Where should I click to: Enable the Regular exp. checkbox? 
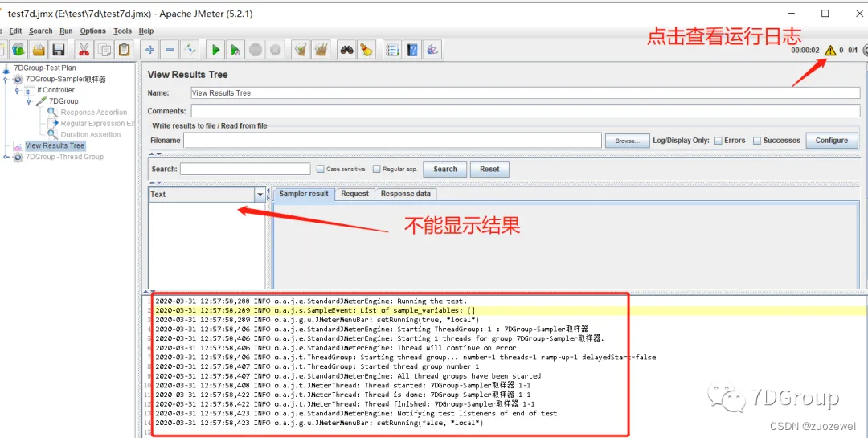pyautogui.click(x=376, y=169)
